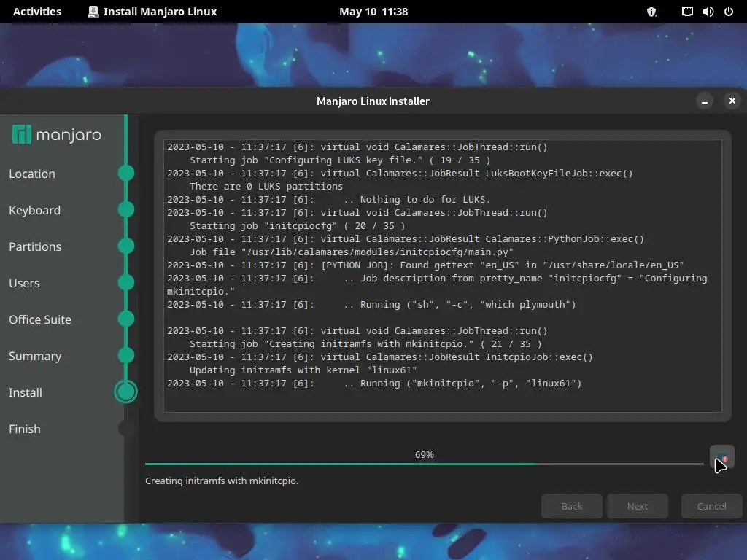Open the security shield tray icon

651,12
